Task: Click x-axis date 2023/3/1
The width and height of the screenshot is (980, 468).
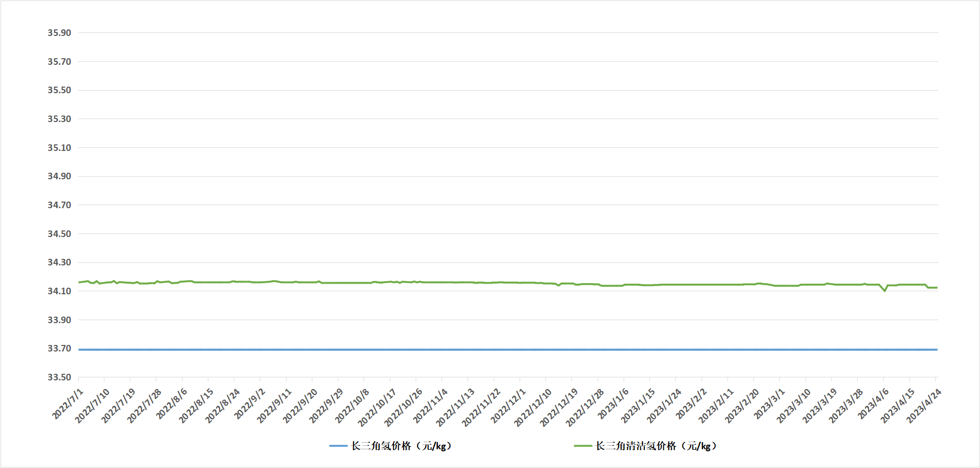Action: click(769, 404)
